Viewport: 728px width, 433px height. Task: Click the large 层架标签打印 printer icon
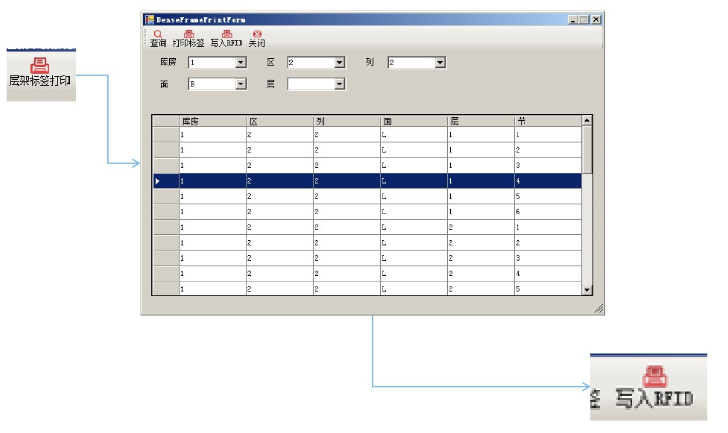(40, 66)
